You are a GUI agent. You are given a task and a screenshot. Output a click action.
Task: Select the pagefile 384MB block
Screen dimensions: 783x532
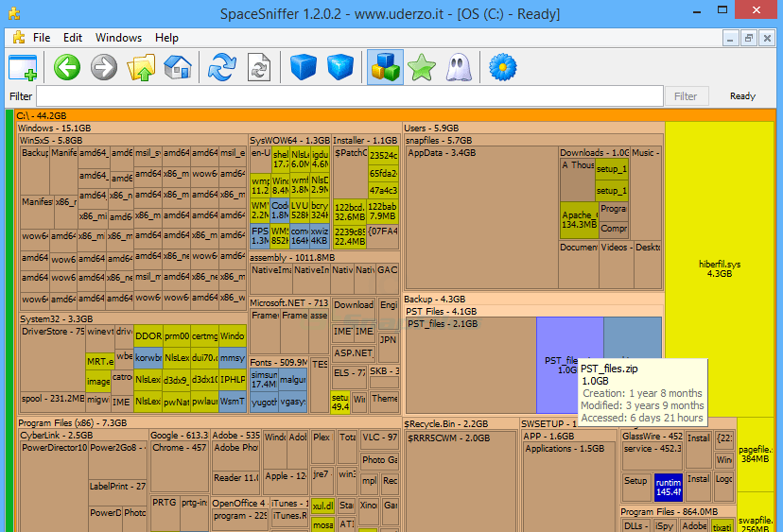(755, 455)
